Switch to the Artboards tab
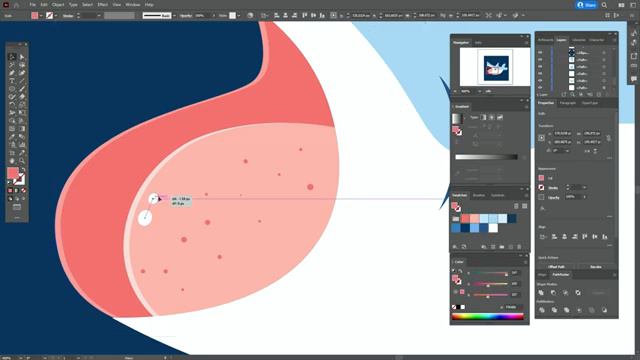The image size is (640, 360). pyautogui.click(x=545, y=40)
